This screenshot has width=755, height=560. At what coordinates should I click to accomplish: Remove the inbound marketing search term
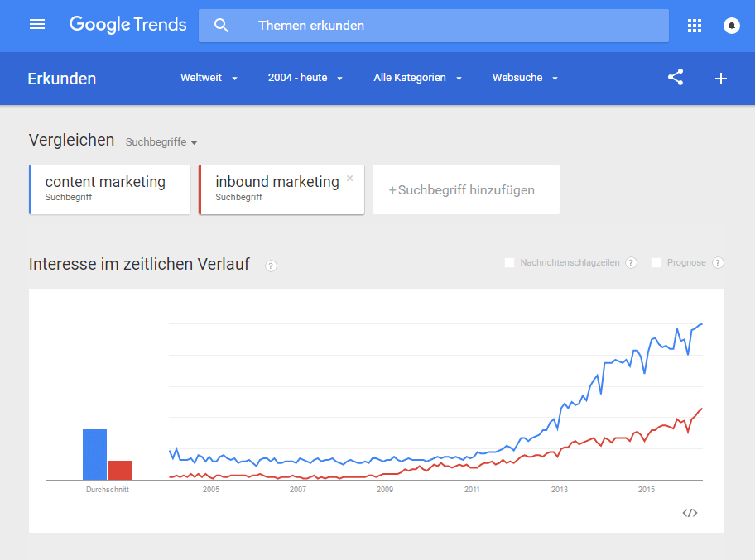pyautogui.click(x=349, y=178)
